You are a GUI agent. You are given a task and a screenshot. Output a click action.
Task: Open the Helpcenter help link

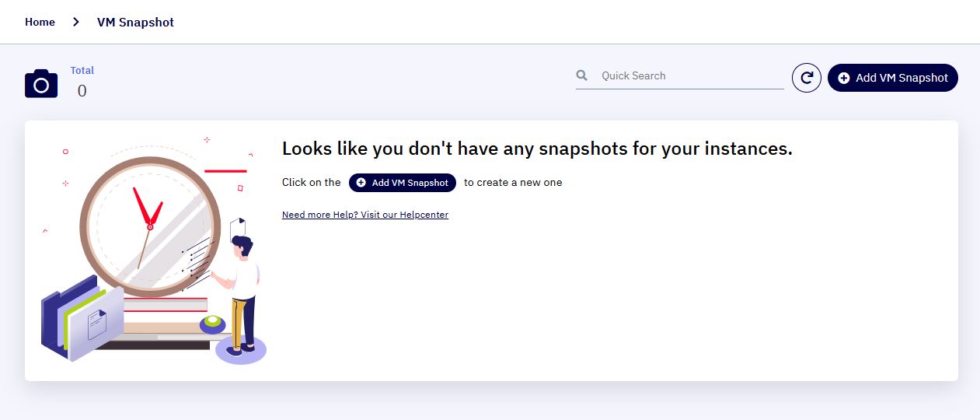point(365,215)
